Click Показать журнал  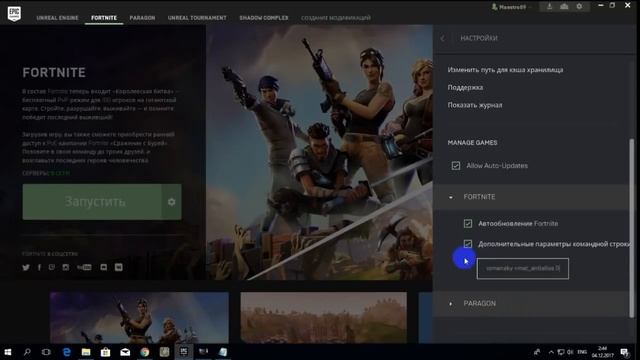tap(475, 105)
